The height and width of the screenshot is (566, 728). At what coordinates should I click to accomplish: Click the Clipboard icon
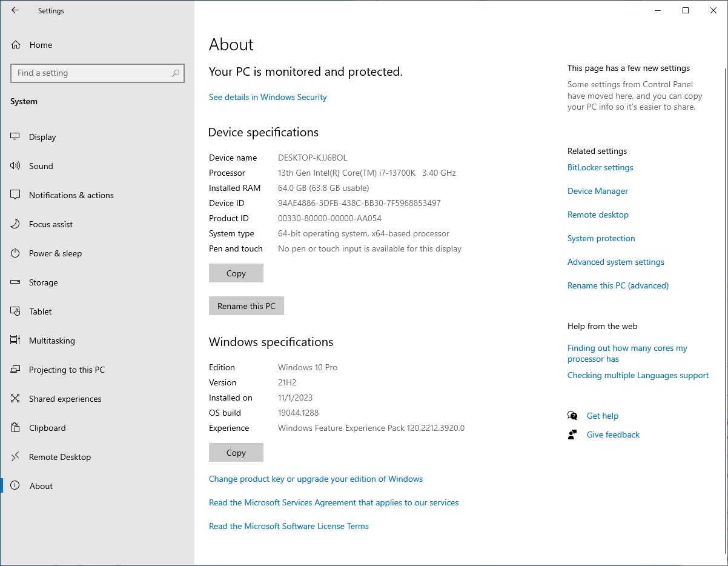point(16,428)
